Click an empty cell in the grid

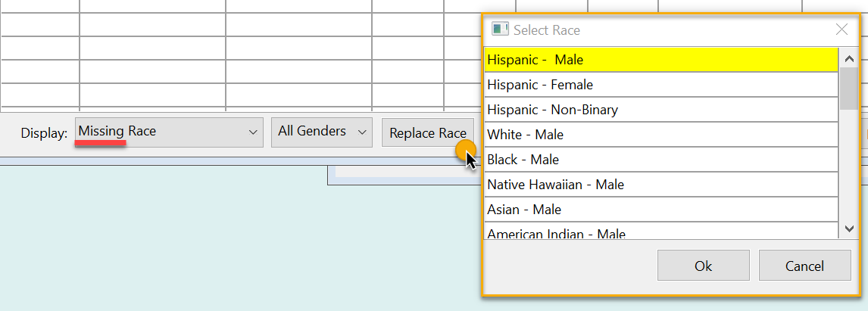click(151, 45)
